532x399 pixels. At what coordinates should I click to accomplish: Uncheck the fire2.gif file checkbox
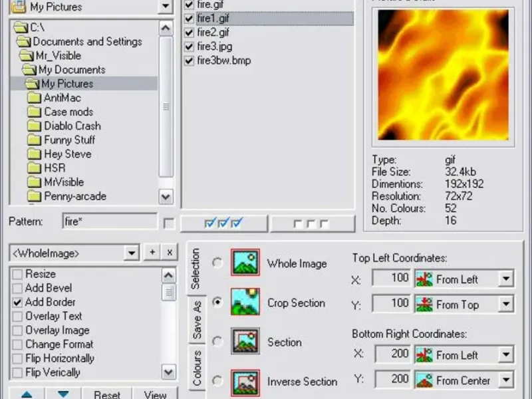coord(189,33)
